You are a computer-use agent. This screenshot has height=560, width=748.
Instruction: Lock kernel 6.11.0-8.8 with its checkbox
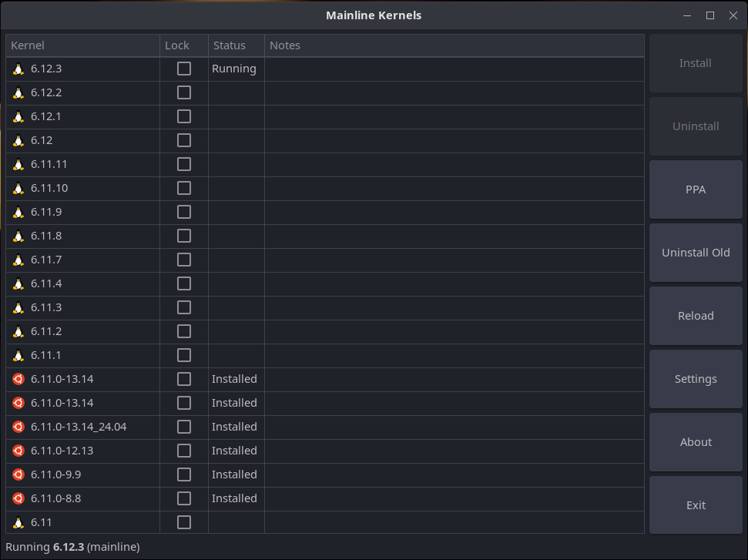point(183,498)
